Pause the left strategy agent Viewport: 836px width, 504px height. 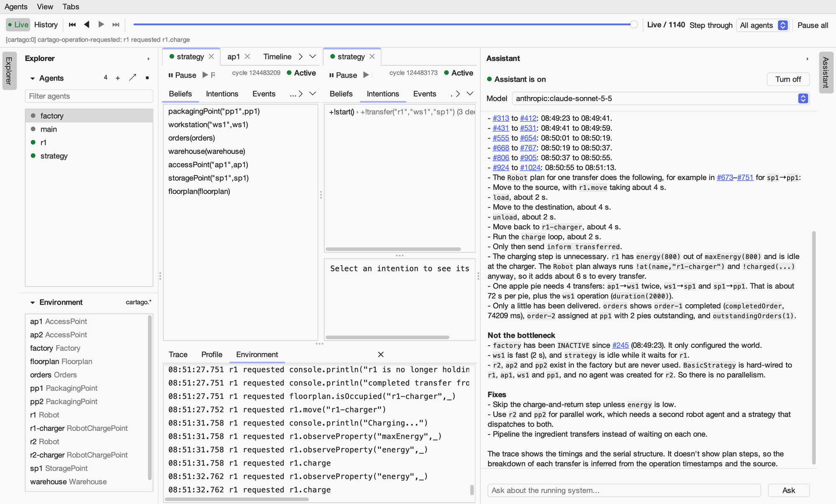click(x=182, y=75)
